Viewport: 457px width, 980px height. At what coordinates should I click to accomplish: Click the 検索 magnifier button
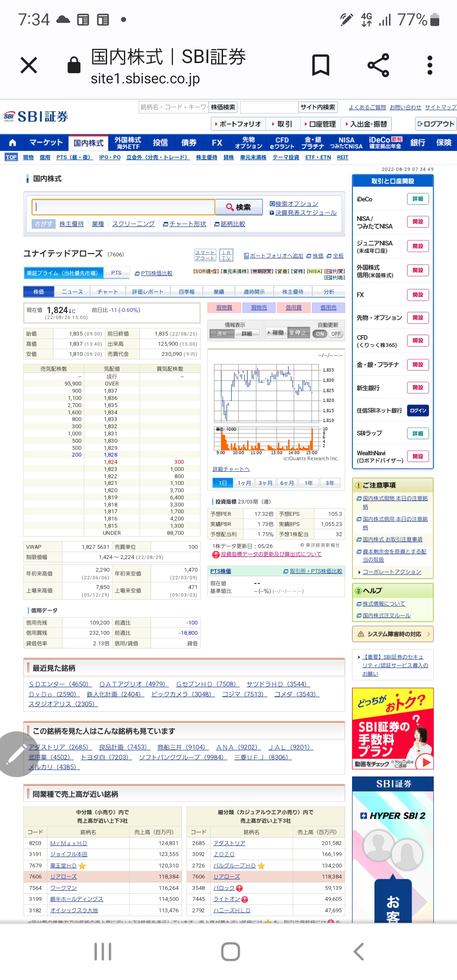(x=239, y=207)
